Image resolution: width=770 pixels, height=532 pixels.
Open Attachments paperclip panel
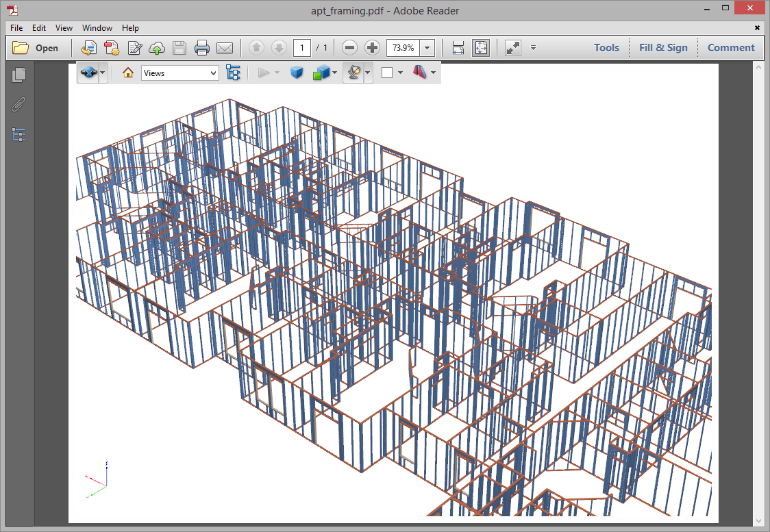18,105
